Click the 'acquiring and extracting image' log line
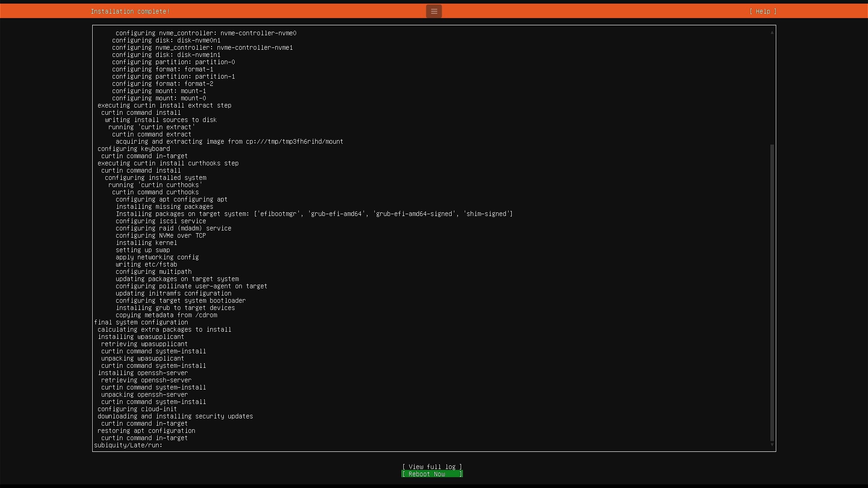 (x=229, y=141)
